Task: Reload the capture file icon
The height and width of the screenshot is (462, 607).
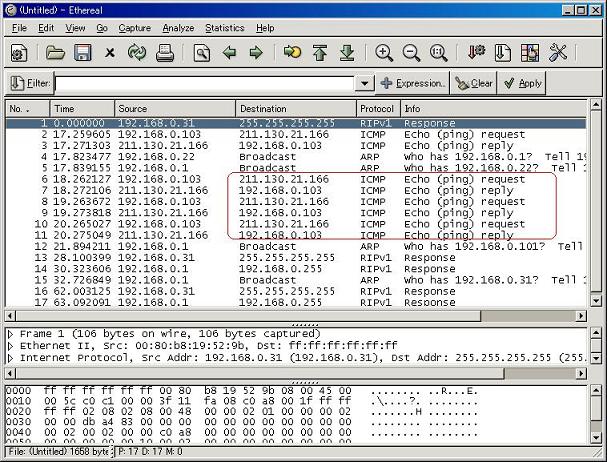Action: (137, 53)
